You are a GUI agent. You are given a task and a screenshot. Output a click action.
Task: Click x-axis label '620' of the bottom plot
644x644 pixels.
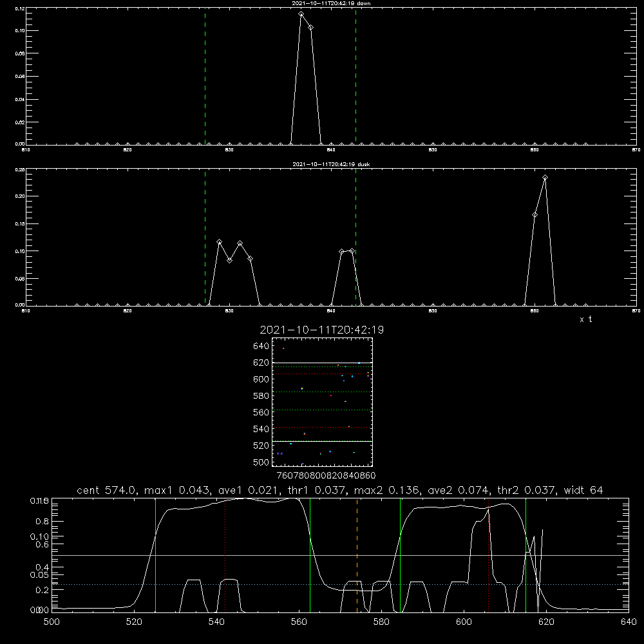coord(546,622)
